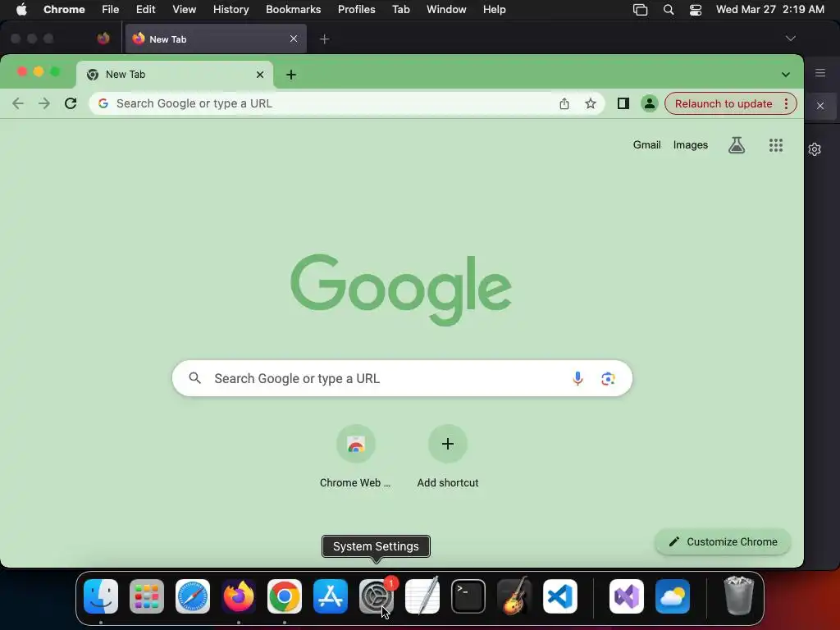Click the Stage Manager menu bar icon
The width and height of the screenshot is (840, 630).
point(640,9)
